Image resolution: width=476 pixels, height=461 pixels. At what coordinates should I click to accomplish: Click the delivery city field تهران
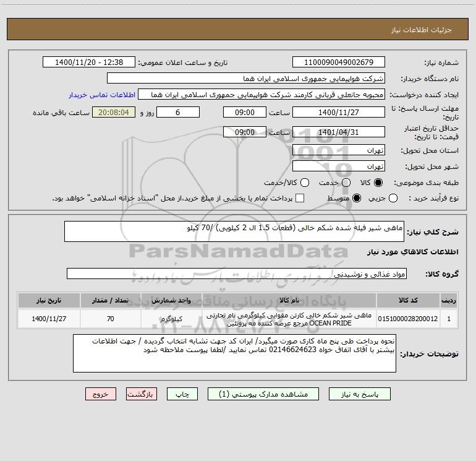click(339, 166)
